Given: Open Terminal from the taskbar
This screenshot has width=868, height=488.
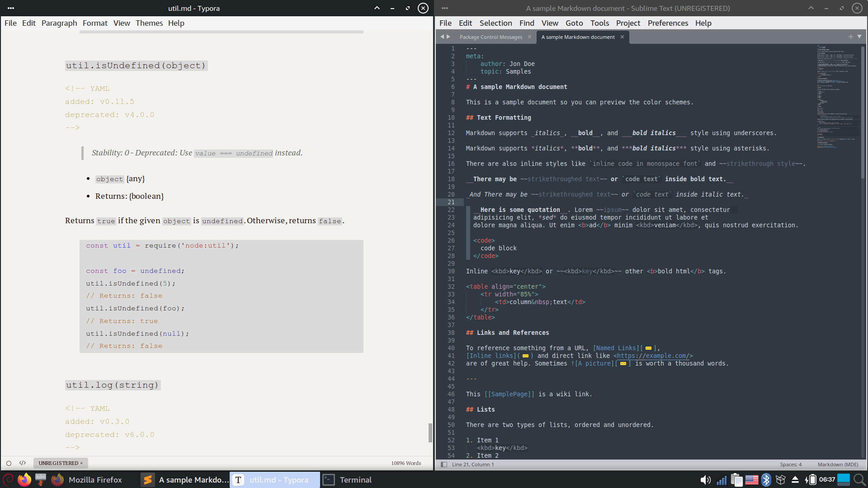Looking at the screenshot, I should [x=347, y=480].
